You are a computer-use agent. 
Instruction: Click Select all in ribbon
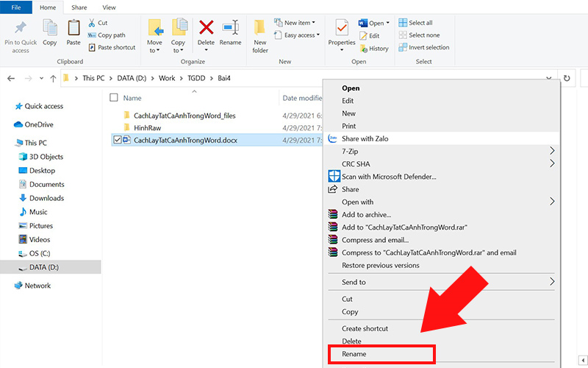pos(415,23)
